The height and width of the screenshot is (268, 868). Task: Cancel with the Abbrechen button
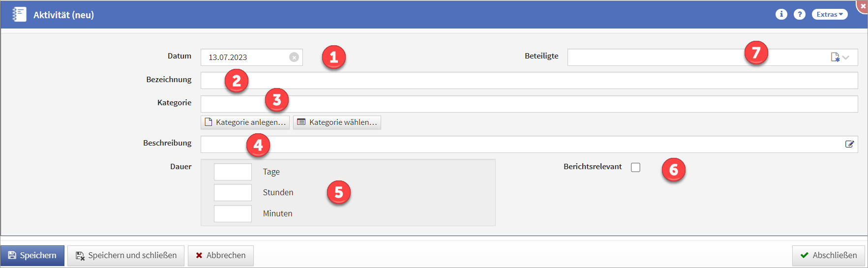220,256
